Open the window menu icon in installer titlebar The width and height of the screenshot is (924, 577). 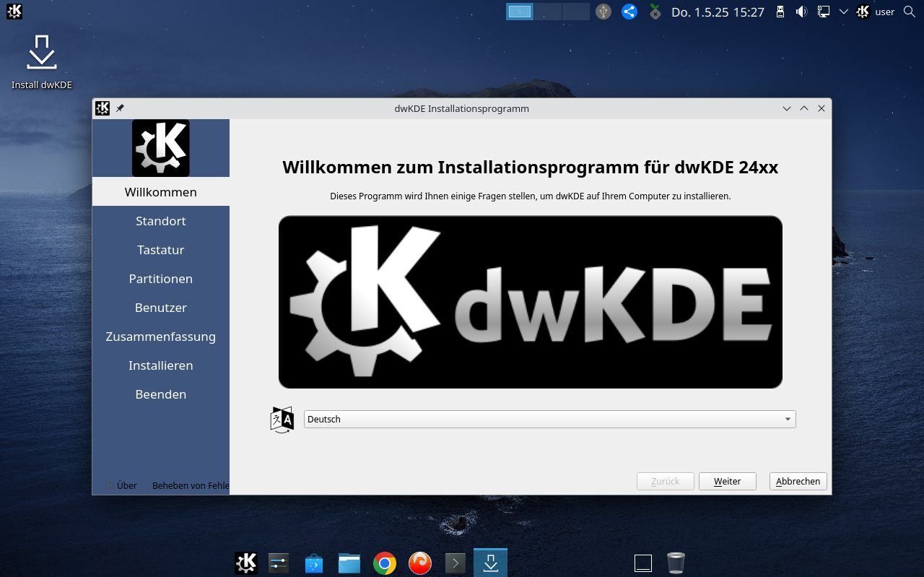(x=103, y=108)
